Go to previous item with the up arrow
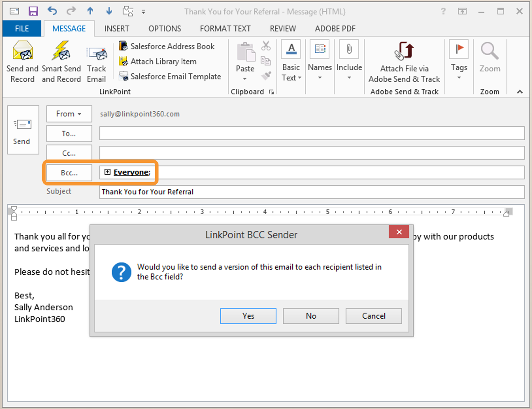The image size is (532, 409). (x=90, y=11)
